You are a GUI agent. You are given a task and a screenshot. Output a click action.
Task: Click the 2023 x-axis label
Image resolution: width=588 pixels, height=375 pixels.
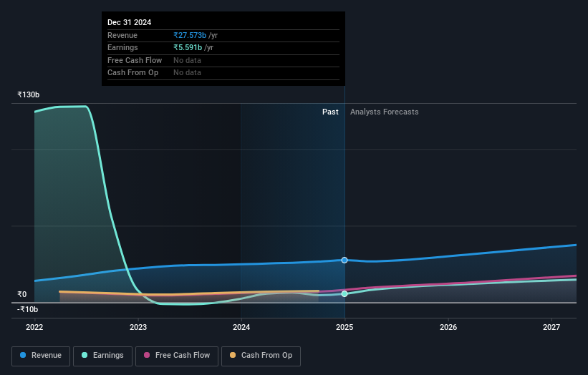138,328
